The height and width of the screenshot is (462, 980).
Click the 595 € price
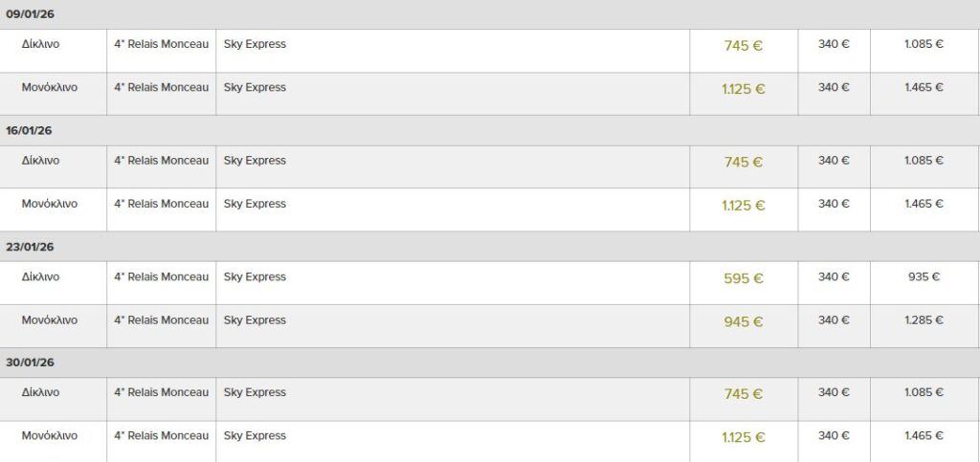click(744, 278)
